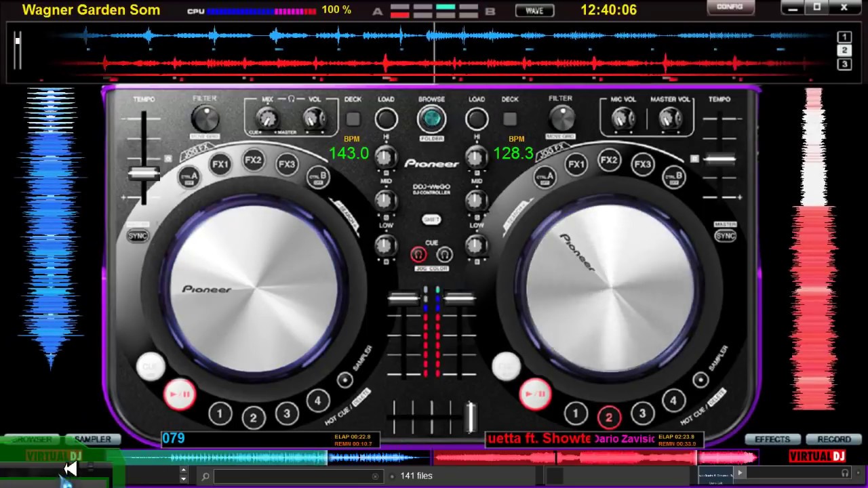The width and height of the screenshot is (868, 488).
Task: Click the BROWSE folder knob
Action: [x=431, y=119]
